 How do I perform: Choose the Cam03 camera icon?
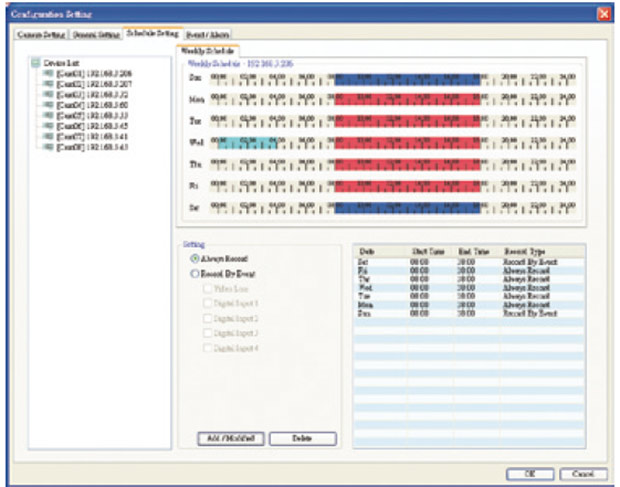[x=49, y=95]
